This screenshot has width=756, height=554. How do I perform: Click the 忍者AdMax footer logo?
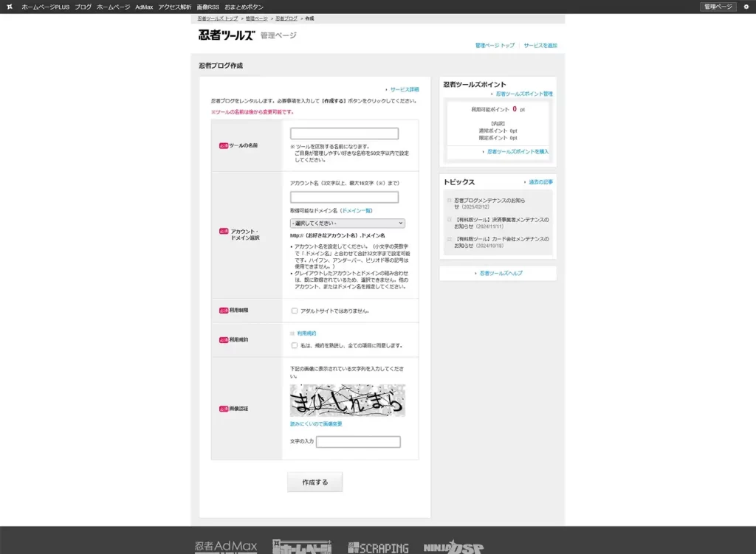[226, 547]
